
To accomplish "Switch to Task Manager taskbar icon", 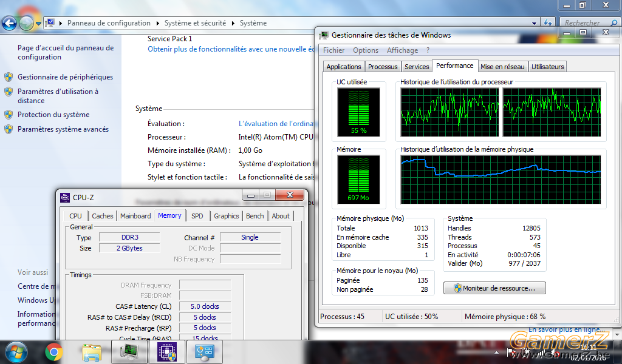I will point(129,352).
